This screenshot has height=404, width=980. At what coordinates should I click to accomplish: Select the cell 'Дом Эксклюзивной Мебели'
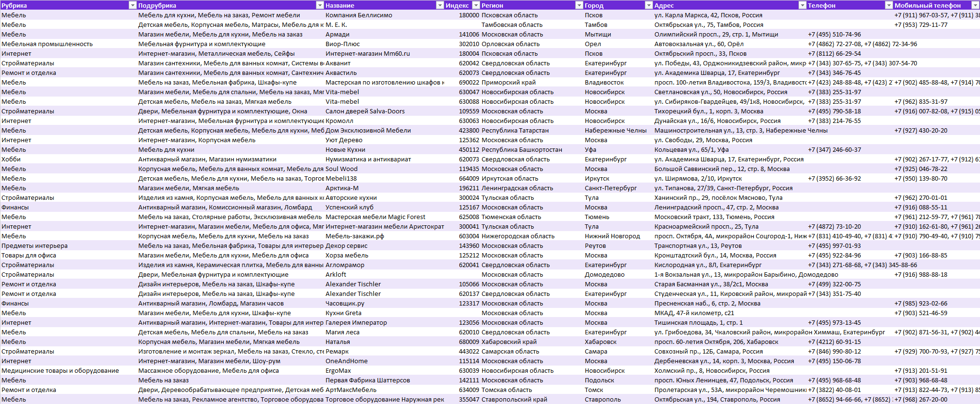pos(384,130)
